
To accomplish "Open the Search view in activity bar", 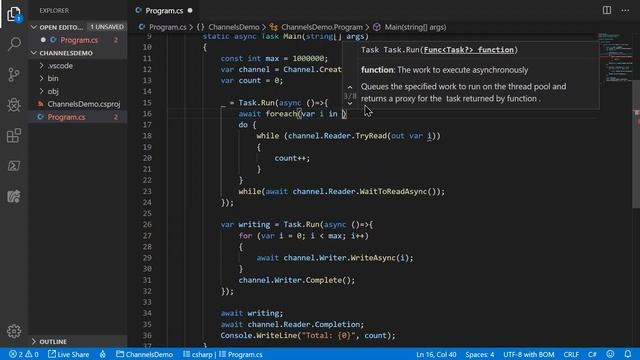I will point(14,44).
